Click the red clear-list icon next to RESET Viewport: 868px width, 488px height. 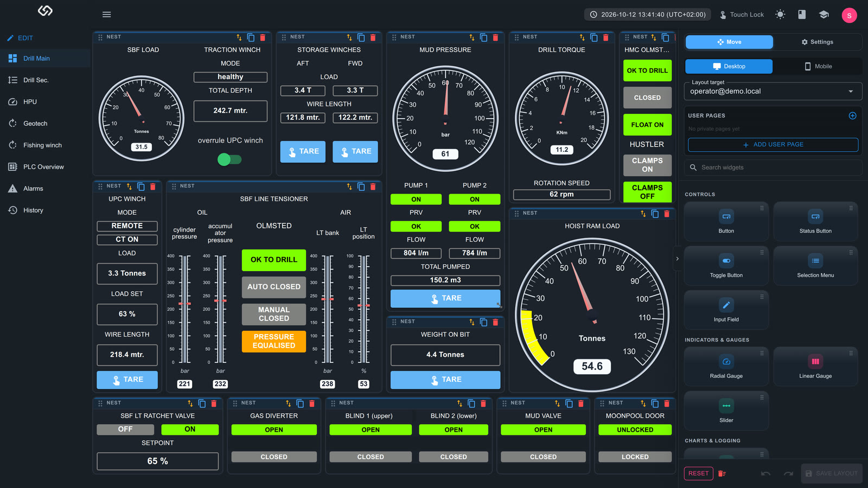click(x=722, y=473)
